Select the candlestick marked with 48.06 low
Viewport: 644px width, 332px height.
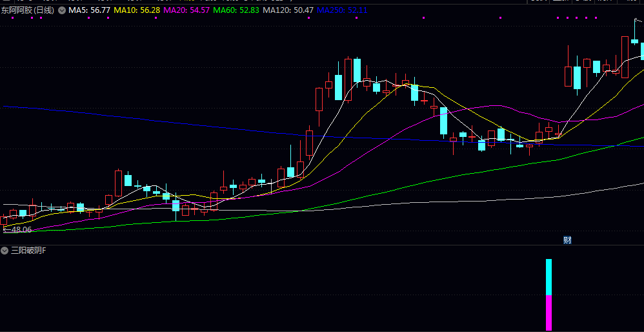tap(4, 221)
